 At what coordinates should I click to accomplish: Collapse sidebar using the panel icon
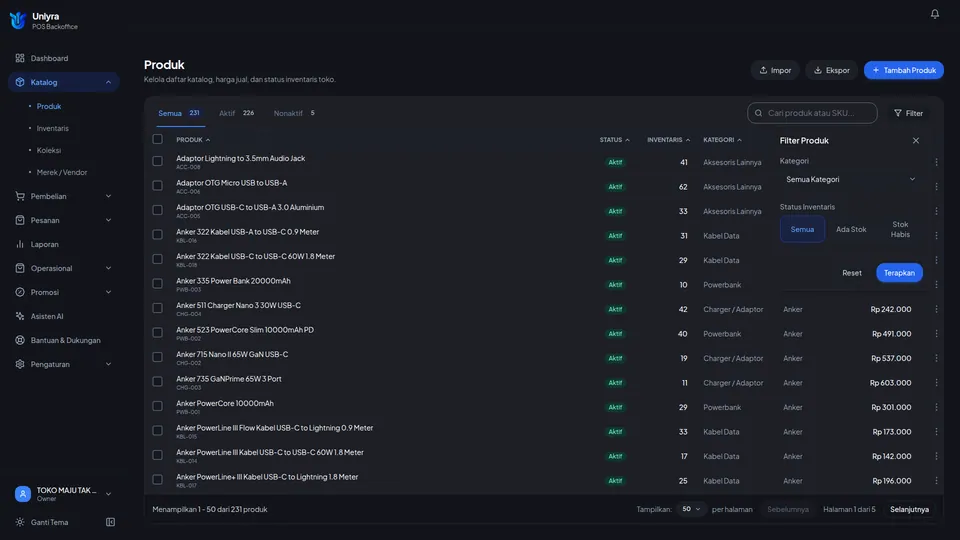tap(110, 522)
